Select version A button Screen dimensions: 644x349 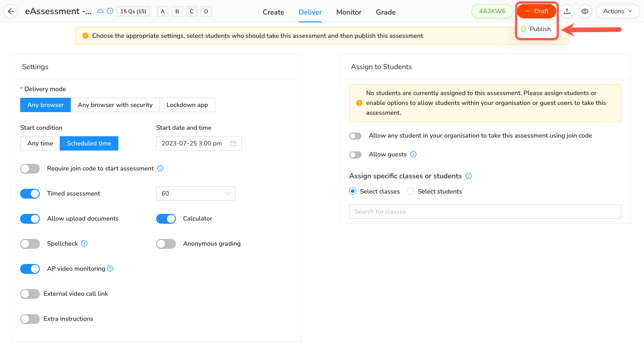tap(162, 11)
